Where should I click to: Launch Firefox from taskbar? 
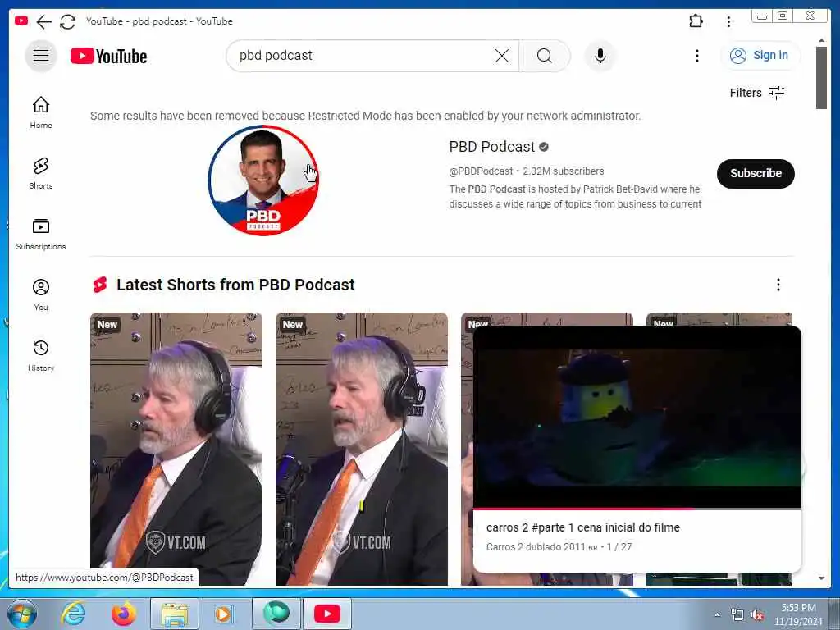coord(123,614)
